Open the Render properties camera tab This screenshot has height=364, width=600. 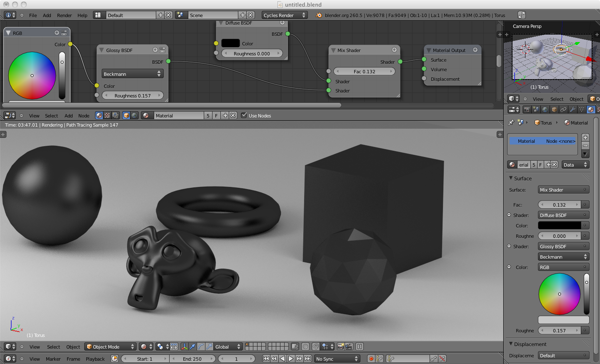(527, 110)
